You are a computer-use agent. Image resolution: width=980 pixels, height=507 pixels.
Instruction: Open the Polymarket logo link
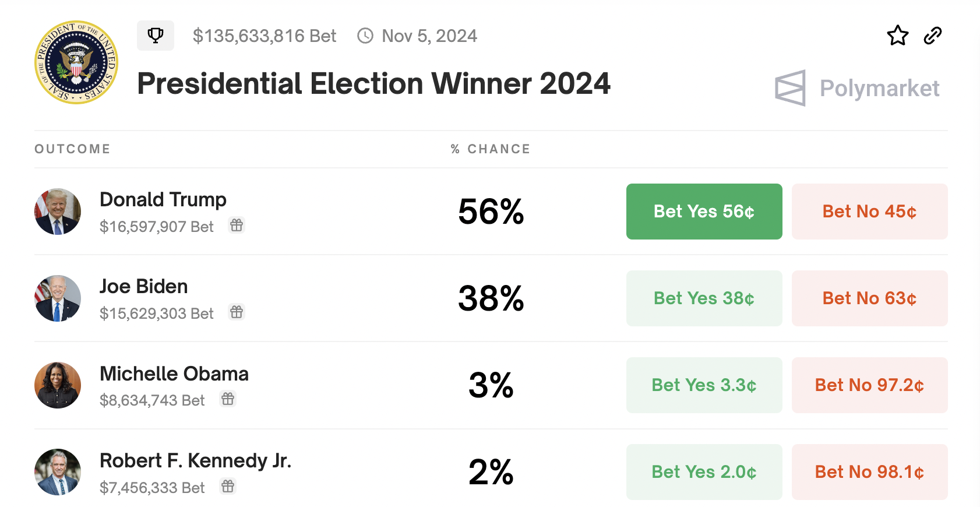tap(857, 88)
